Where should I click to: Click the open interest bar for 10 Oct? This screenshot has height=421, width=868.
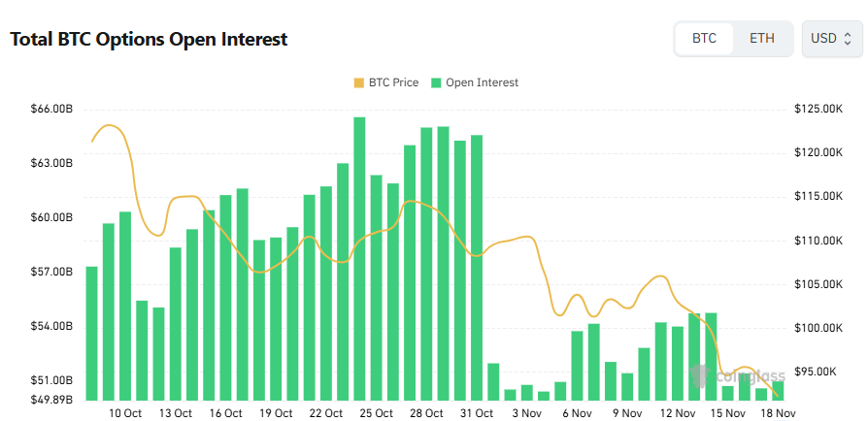[124, 306]
